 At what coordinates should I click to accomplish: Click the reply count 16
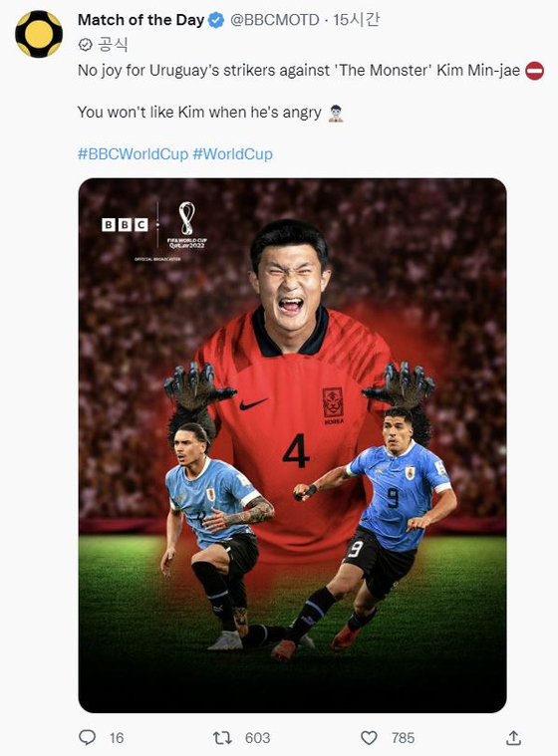click(117, 738)
